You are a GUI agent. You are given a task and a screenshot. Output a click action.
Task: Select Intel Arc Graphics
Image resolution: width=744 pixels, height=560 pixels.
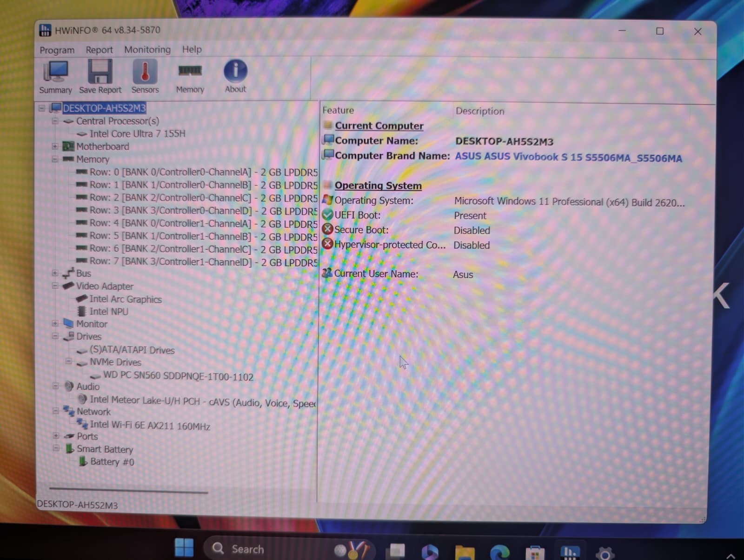pos(126,299)
